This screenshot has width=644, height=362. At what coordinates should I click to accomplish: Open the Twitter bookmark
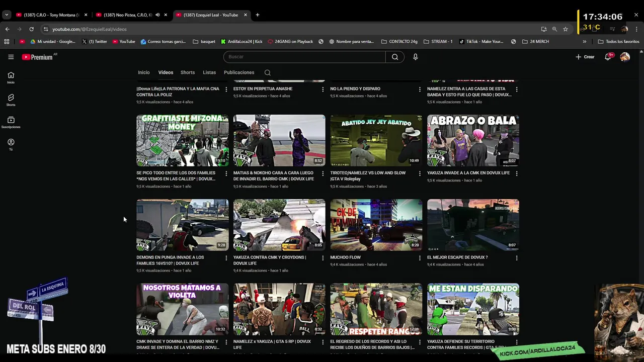(94, 42)
